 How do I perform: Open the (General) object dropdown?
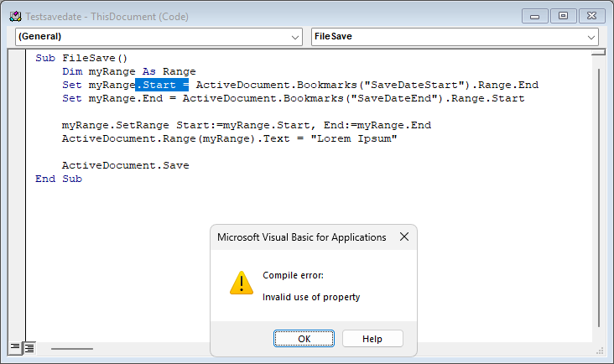[x=159, y=37]
